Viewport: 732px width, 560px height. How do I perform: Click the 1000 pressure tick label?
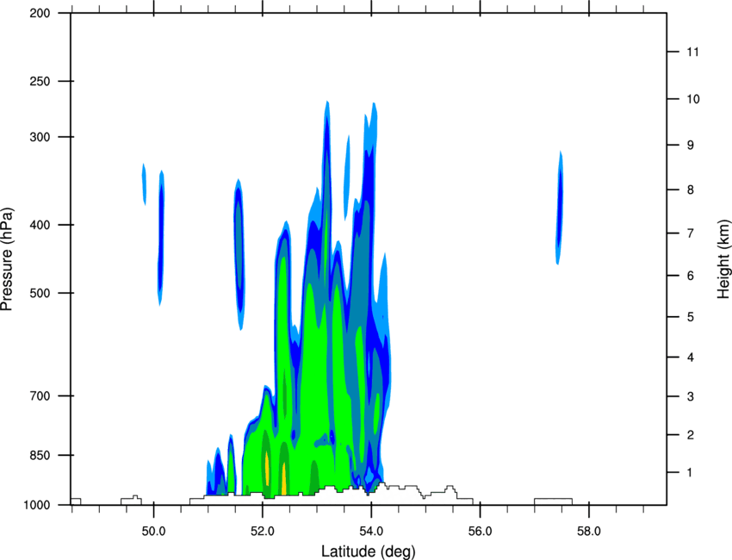pos(36,505)
